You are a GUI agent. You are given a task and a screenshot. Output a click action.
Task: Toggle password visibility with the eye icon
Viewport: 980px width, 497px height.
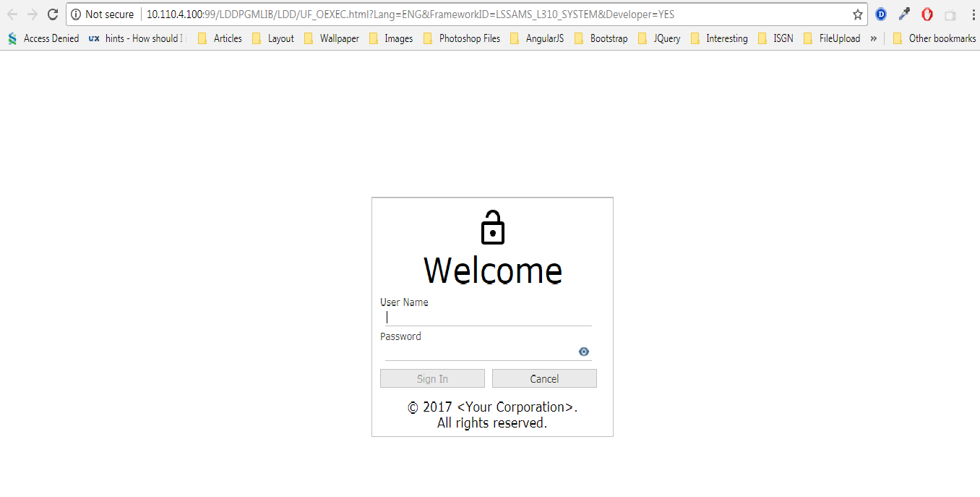pos(584,352)
